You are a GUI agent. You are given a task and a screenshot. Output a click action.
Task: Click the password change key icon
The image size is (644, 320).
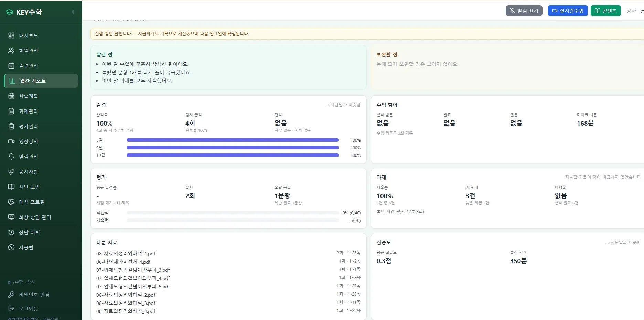pos(11,295)
